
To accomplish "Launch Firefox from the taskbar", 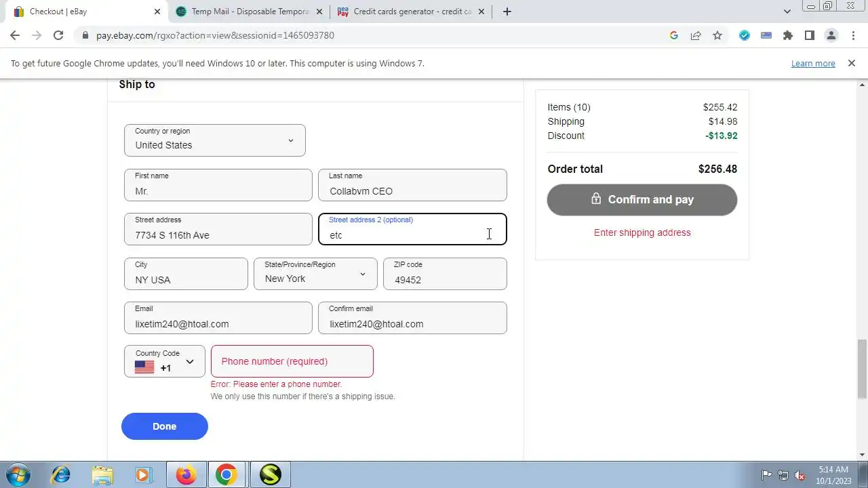I will pos(186,474).
